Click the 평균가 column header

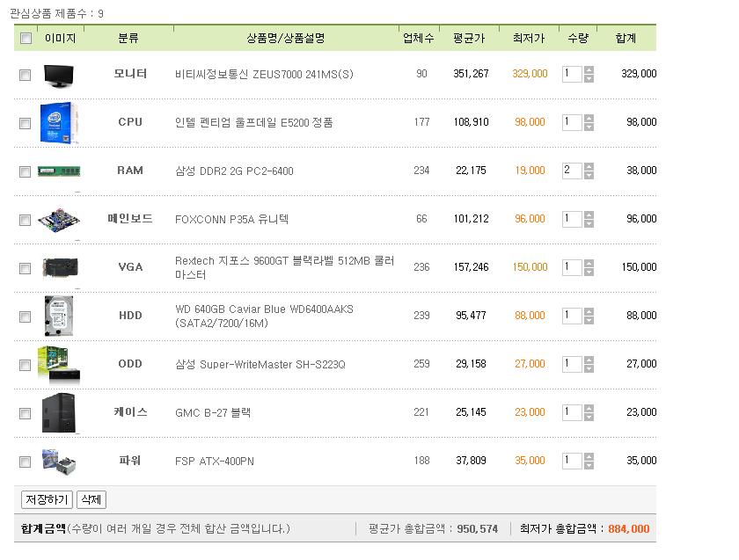tap(469, 38)
